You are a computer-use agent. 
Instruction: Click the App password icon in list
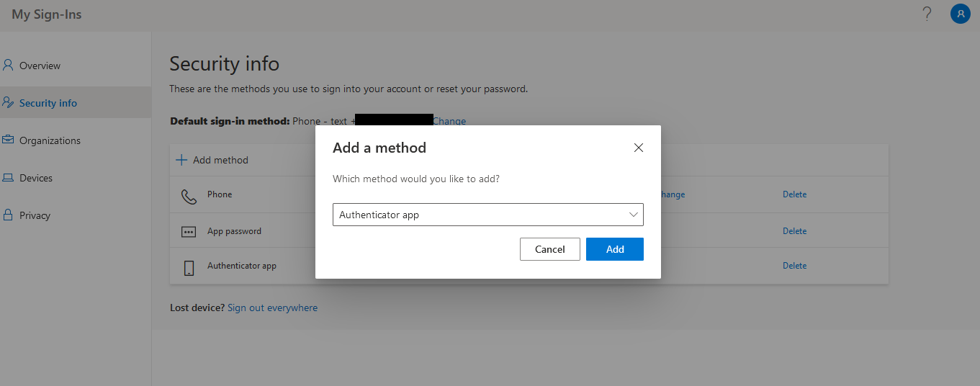pyautogui.click(x=189, y=232)
